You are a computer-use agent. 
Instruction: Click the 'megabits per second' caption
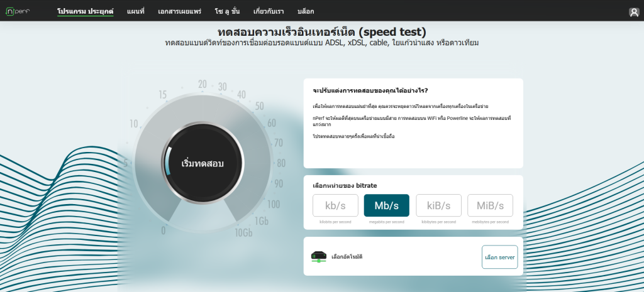pos(386,222)
